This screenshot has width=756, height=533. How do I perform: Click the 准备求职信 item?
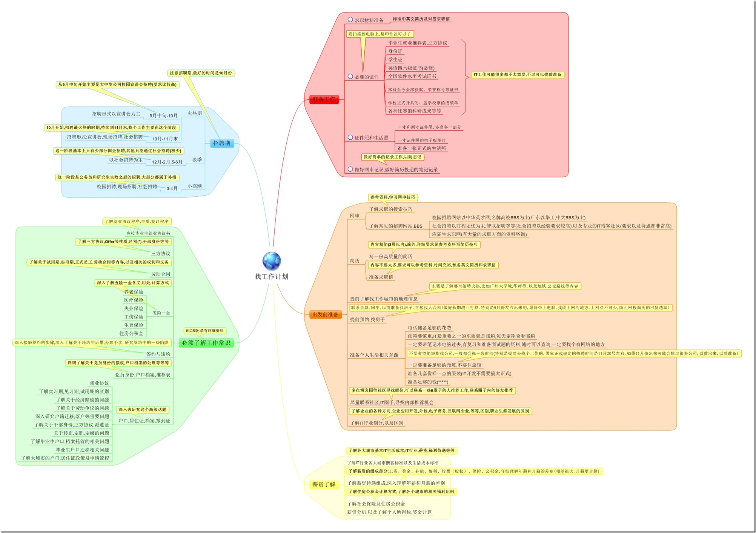pos(381,277)
